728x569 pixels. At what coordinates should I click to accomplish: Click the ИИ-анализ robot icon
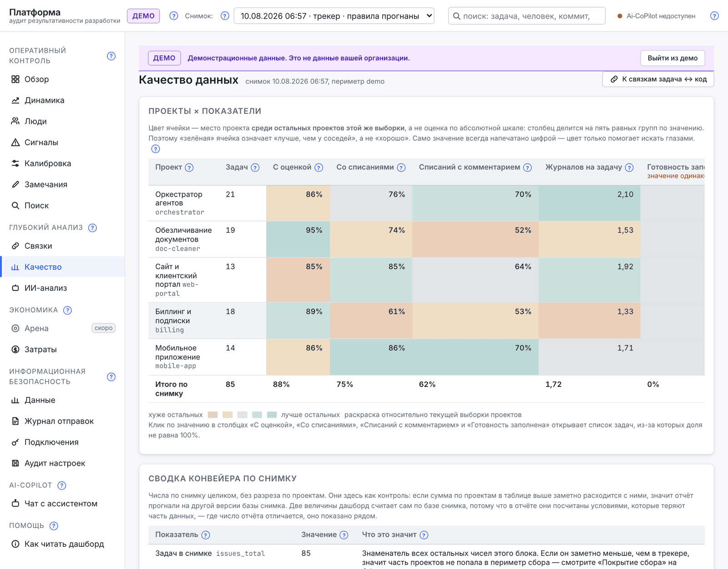[x=15, y=288]
